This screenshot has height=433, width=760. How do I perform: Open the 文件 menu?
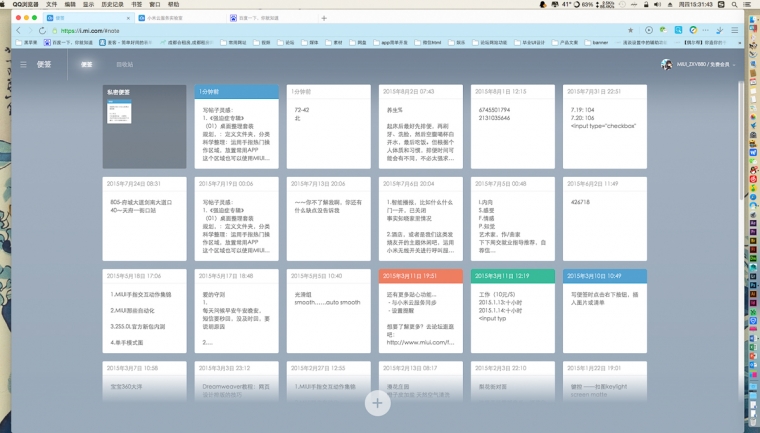[x=51, y=4]
